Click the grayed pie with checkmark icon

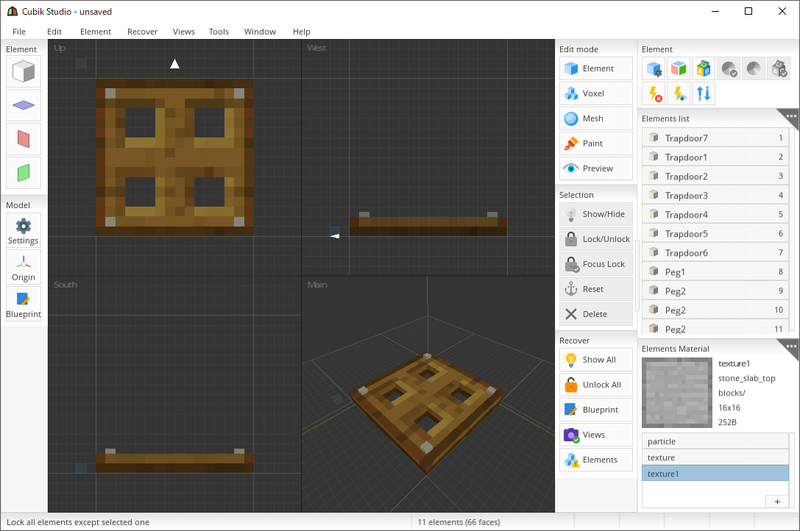729,68
